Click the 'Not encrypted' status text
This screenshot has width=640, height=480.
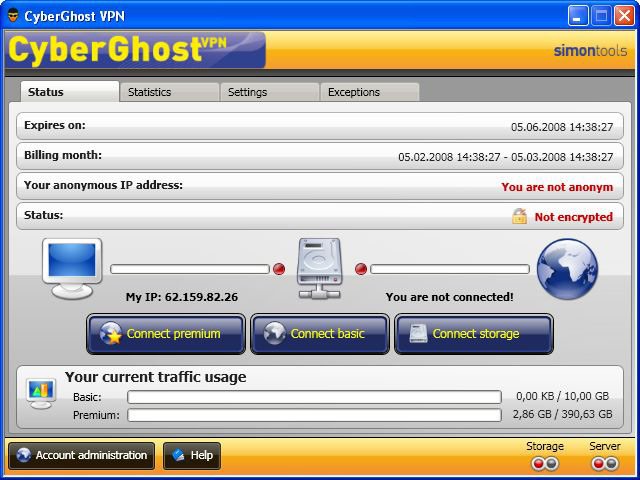click(x=574, y=217)
